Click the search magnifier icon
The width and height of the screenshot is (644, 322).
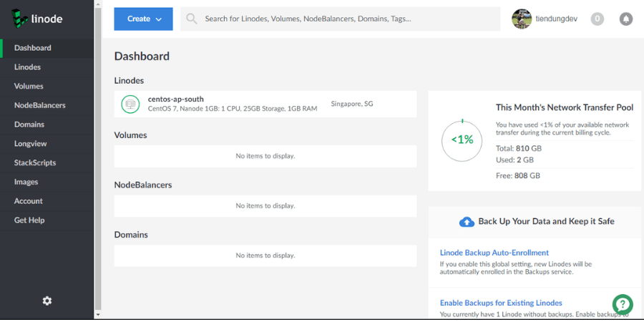click(x=191, y=19)
